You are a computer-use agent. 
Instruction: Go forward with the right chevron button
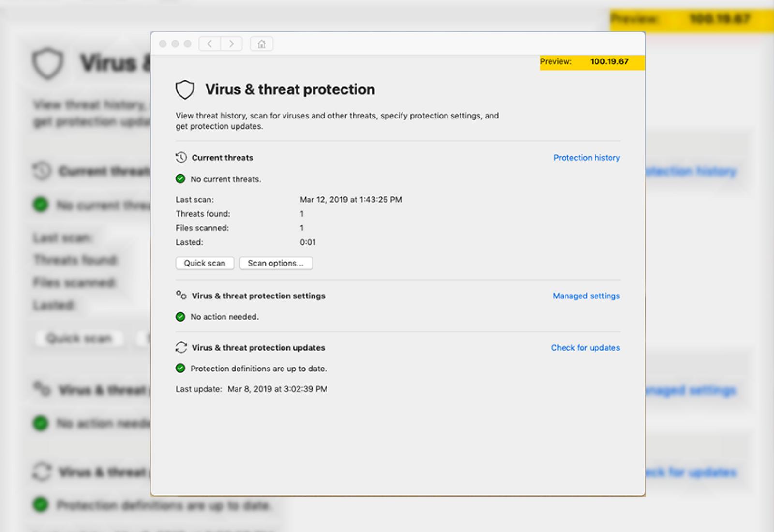232,44
